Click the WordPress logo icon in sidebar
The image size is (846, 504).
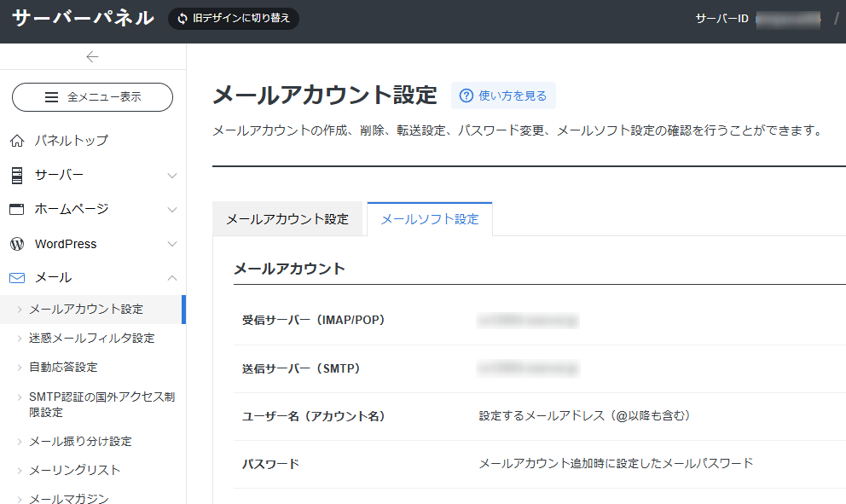(x=17, y=244)
